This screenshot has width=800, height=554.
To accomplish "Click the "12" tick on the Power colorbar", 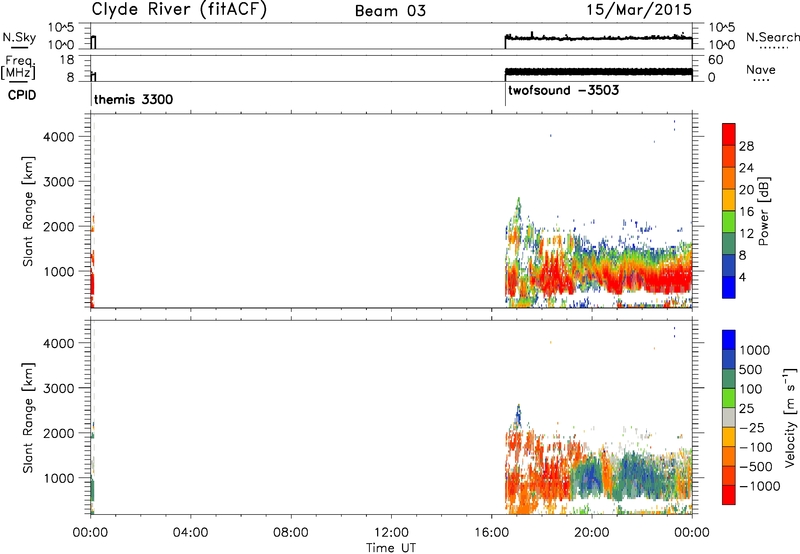I will click(x=746, y=233).
